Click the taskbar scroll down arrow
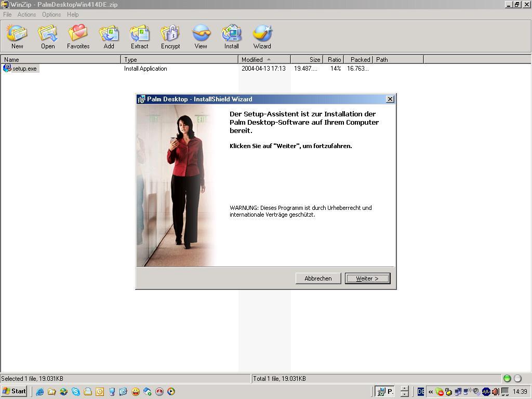This screenshot has width=532, height=399. [404, 395]
